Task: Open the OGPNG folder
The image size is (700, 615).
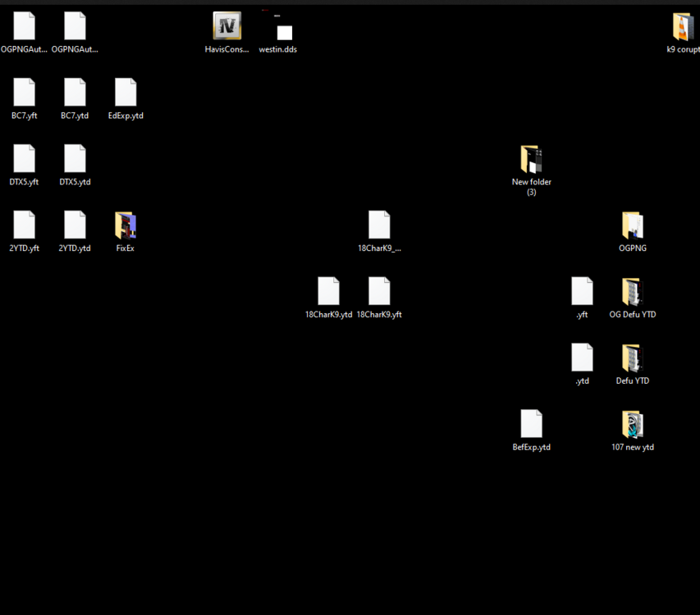Action: (632, 223)
